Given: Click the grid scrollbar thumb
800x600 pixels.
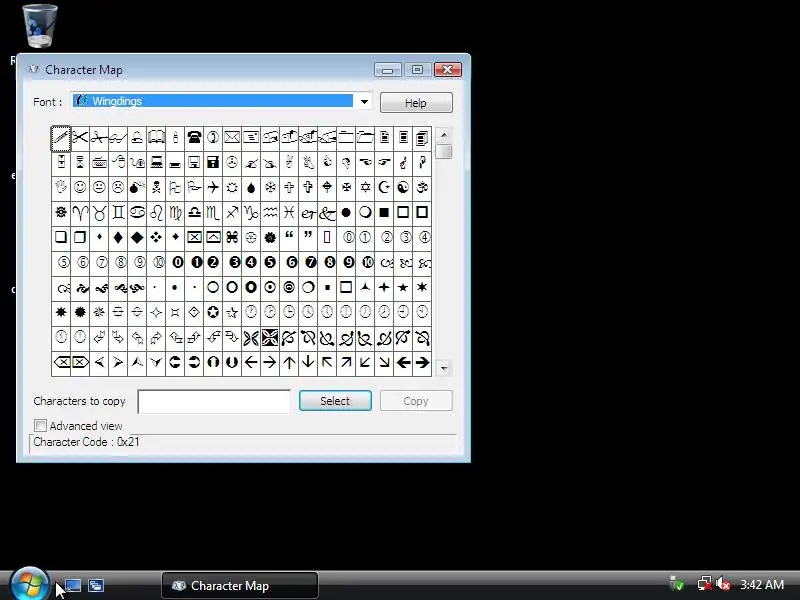Looking at the screenshot, I should pyautogui.click(x=444, y=152).
